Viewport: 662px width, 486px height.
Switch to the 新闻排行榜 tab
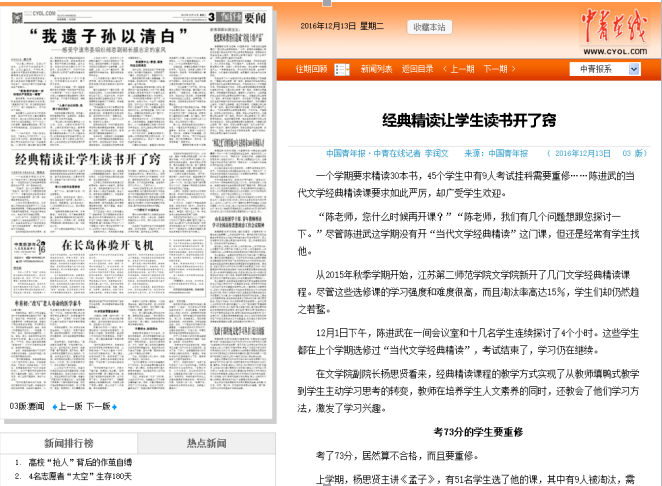coord(68,443)
